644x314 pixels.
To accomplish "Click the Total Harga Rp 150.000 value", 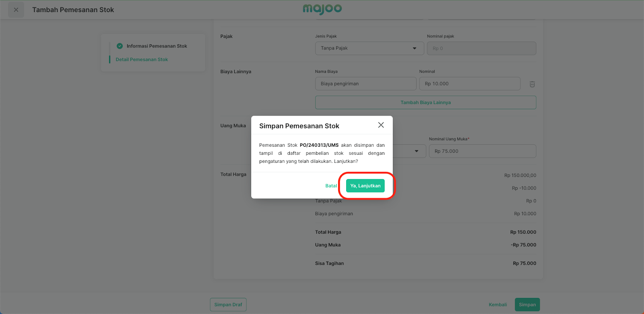I will coord(523,232).
